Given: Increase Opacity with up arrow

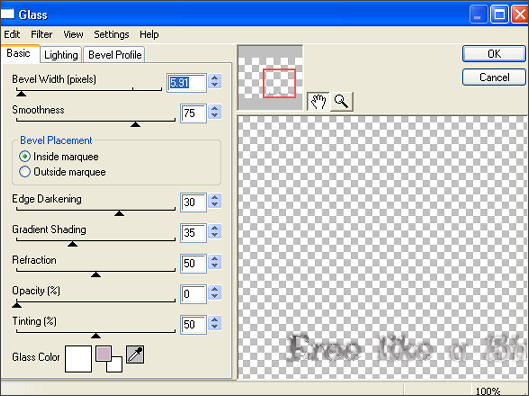Looking at the screenshot, I should (x=215, y=289).
